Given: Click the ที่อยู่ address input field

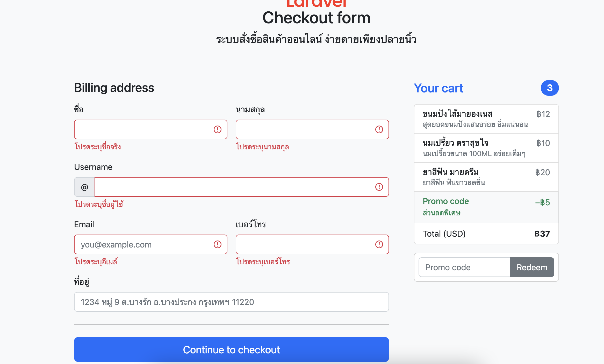Looking at the screenshot, I should [231, 302].
